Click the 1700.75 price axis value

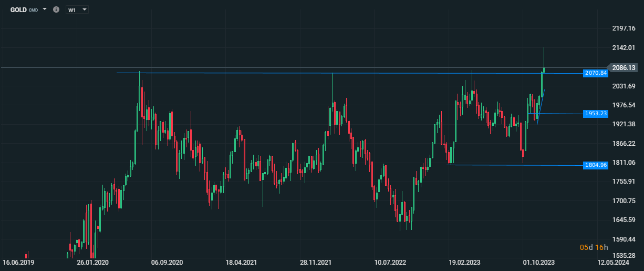(624, 201)
